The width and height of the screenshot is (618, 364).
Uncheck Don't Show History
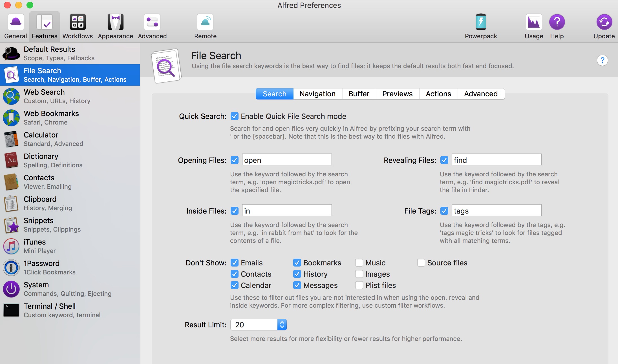[297, 274]
